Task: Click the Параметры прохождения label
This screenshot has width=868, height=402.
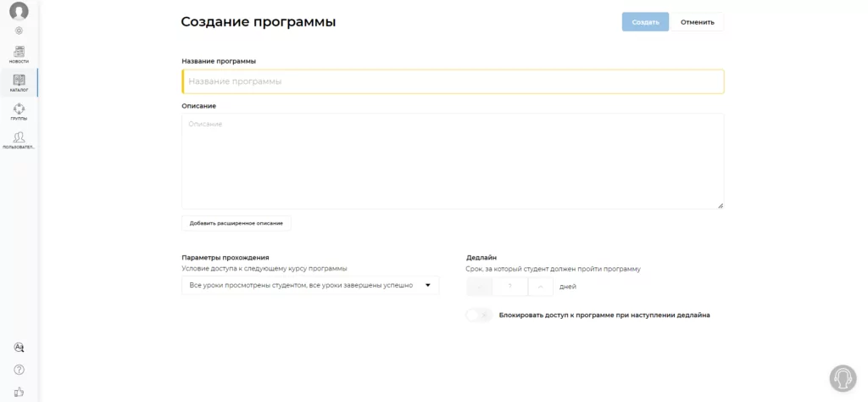Action: [x=225, y=258]
